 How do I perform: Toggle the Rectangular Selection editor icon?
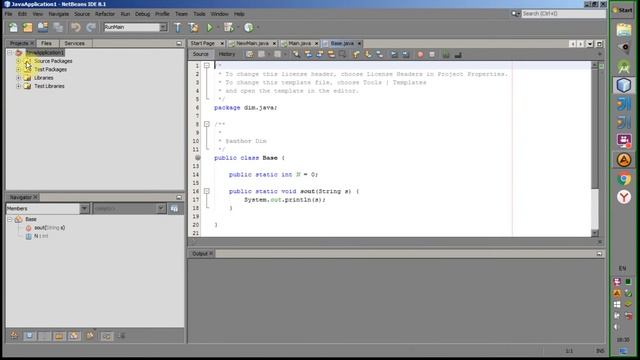(x=342, y=54)
